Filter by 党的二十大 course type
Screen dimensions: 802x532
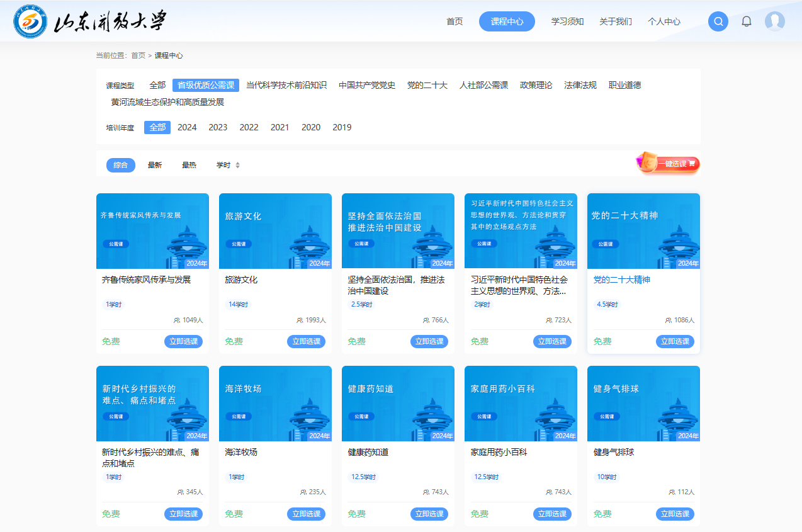[427, 85]
